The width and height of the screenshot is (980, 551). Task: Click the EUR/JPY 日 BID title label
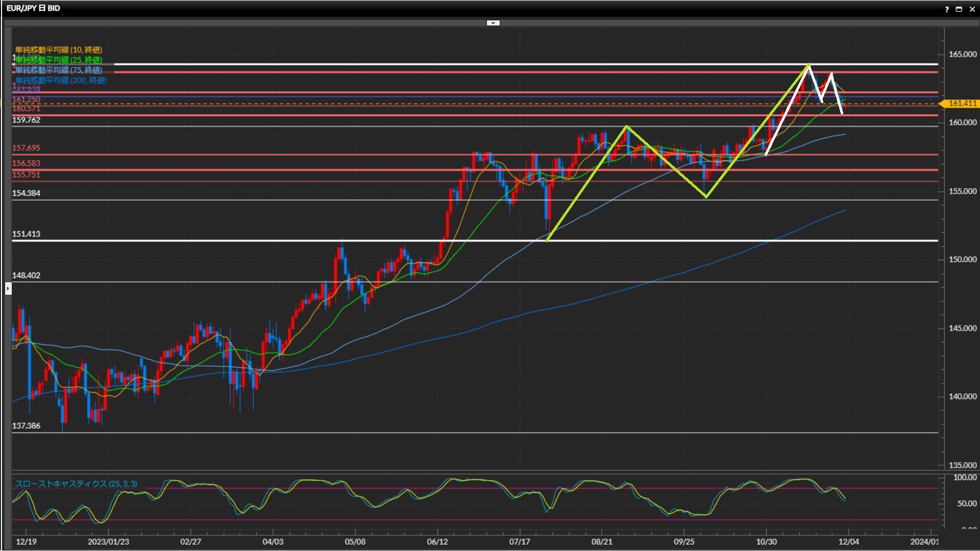(33, 8)
